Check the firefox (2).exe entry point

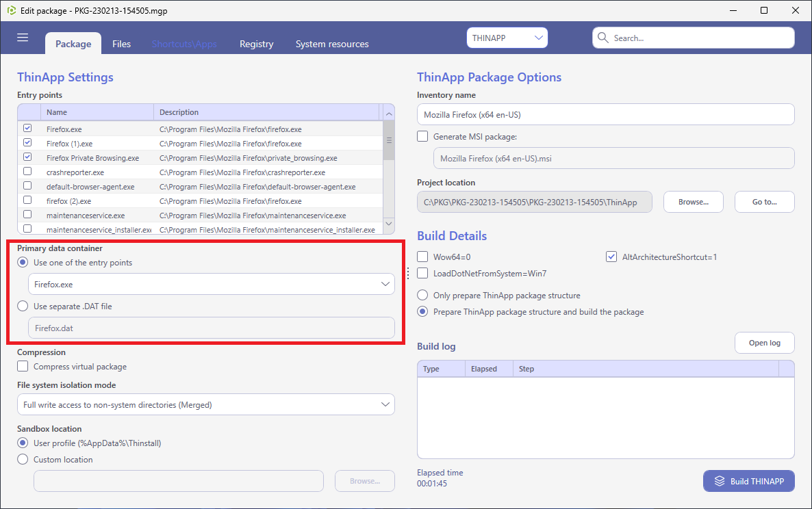point(27,200)
